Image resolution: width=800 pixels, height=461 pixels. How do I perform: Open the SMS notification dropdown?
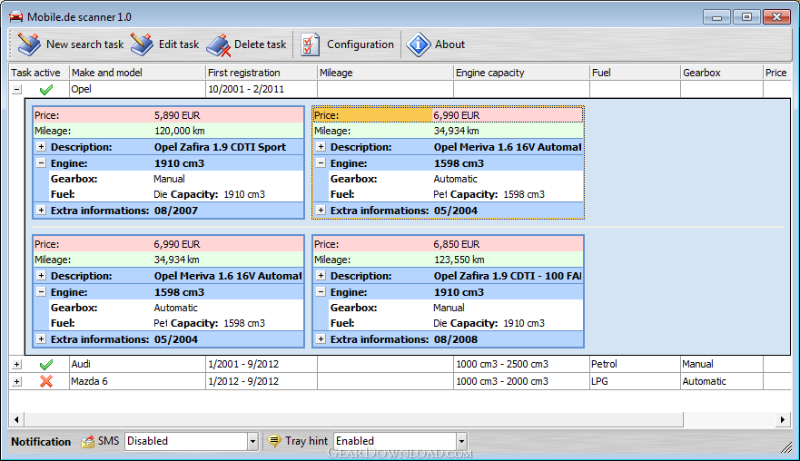click(x=253, y=441)
